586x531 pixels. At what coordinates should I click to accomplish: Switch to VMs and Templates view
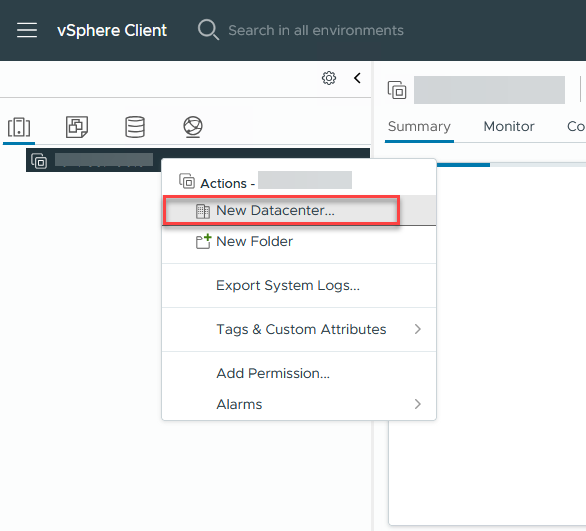pyautogui.click(x=77, y=127)
